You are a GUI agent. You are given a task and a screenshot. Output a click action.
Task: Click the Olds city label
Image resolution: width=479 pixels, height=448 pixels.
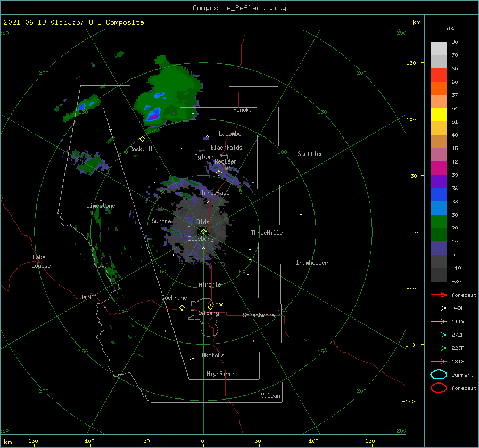pyautogui.click(x=203, y=222)
